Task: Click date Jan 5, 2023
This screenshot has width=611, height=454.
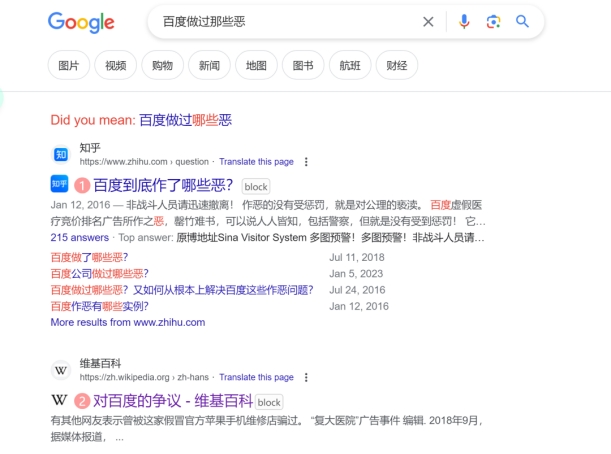Action: point(356,274)
